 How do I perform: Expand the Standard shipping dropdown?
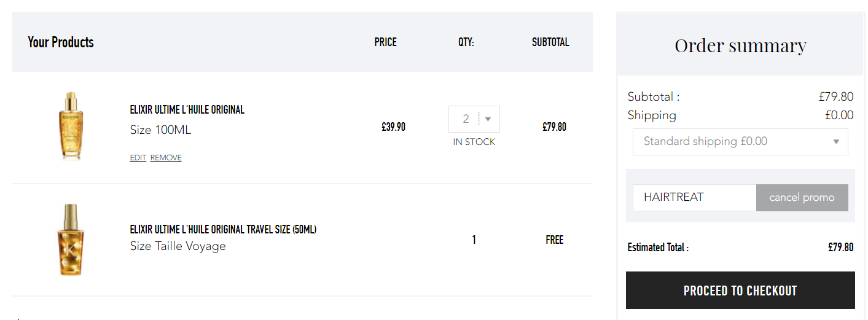740,142
